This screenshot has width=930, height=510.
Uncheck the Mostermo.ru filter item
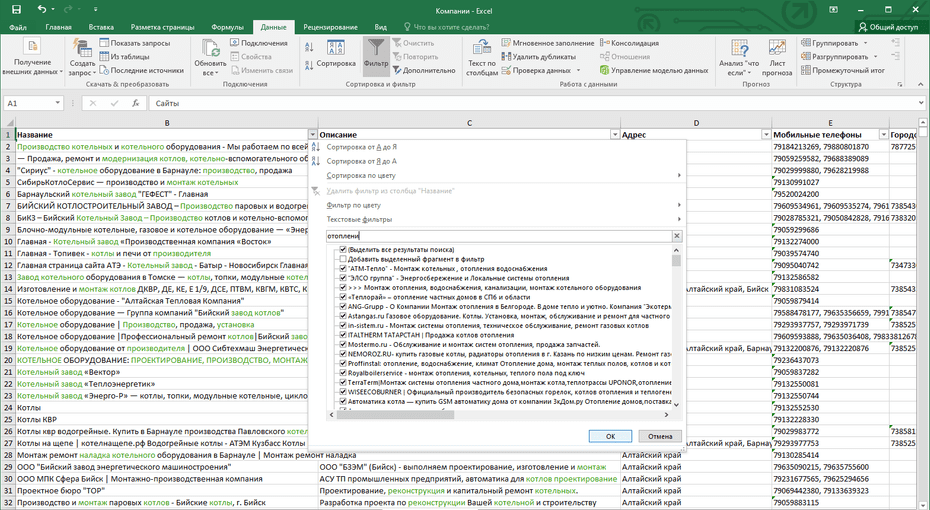tap(343, 345)
